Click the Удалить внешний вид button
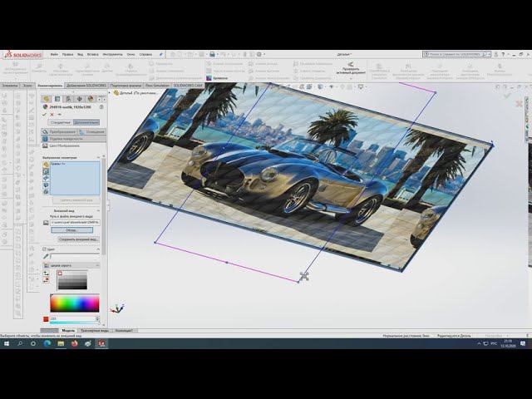This screenshot has height=399, width=532. click(76, 200)
